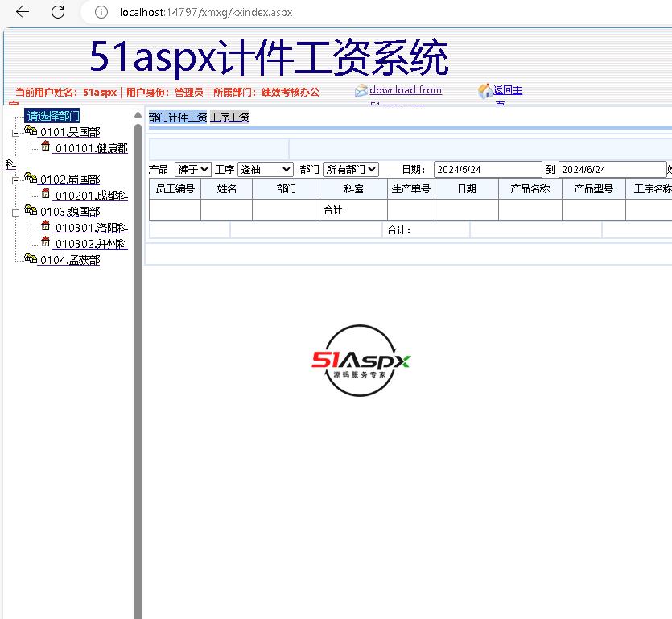The height and width of the screenshot is (619, 672).
Task: Switch to the 部门计件工资 tab
Action: coord(177,118)
